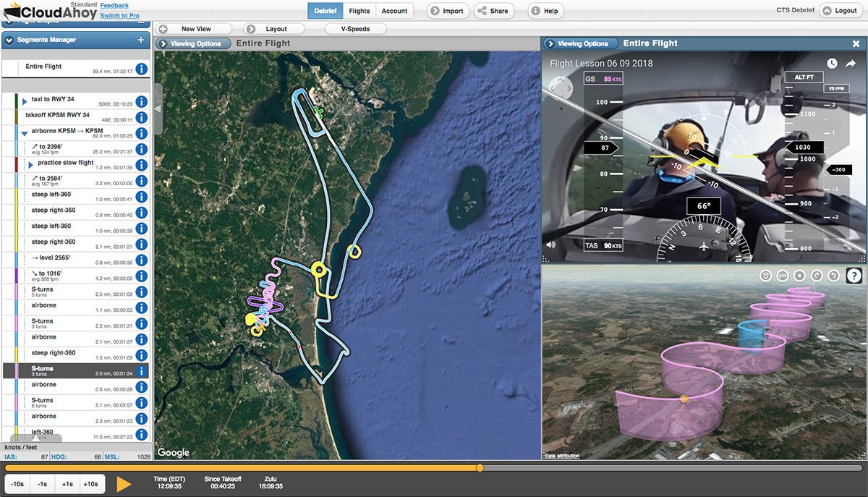
Task: Click the timeline playhead handle
Action: (480, 468)
